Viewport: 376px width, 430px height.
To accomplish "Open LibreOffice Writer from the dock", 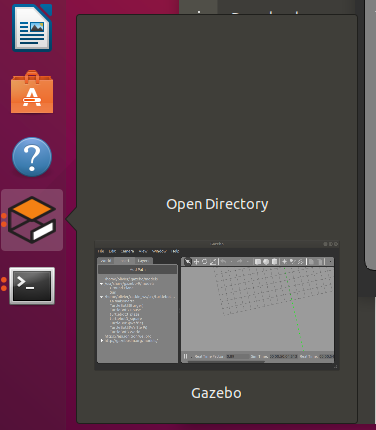I will pyautogui.click(x=32, y=28).
